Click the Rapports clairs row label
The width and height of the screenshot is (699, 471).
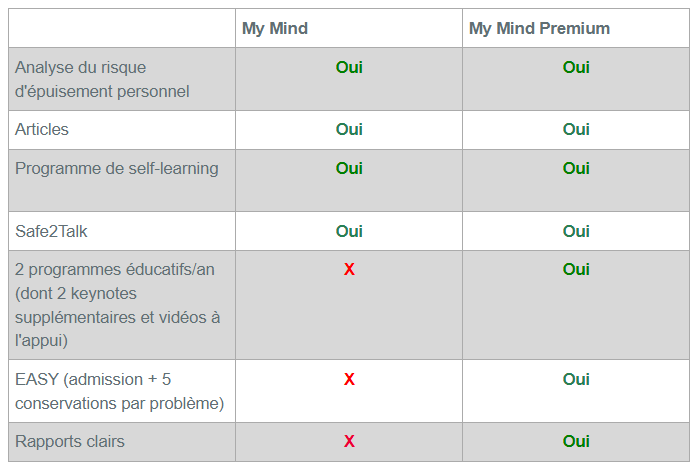(x=70, y=441)
